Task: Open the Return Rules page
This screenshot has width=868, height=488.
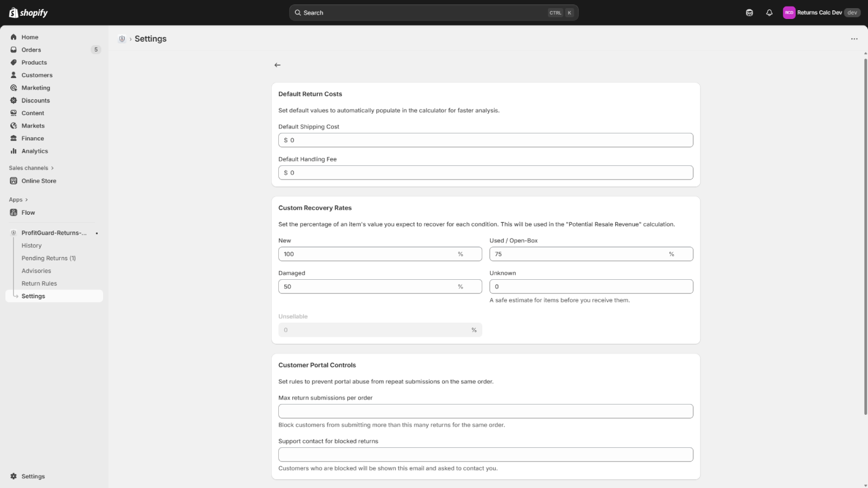Action: tap(39, 282)
